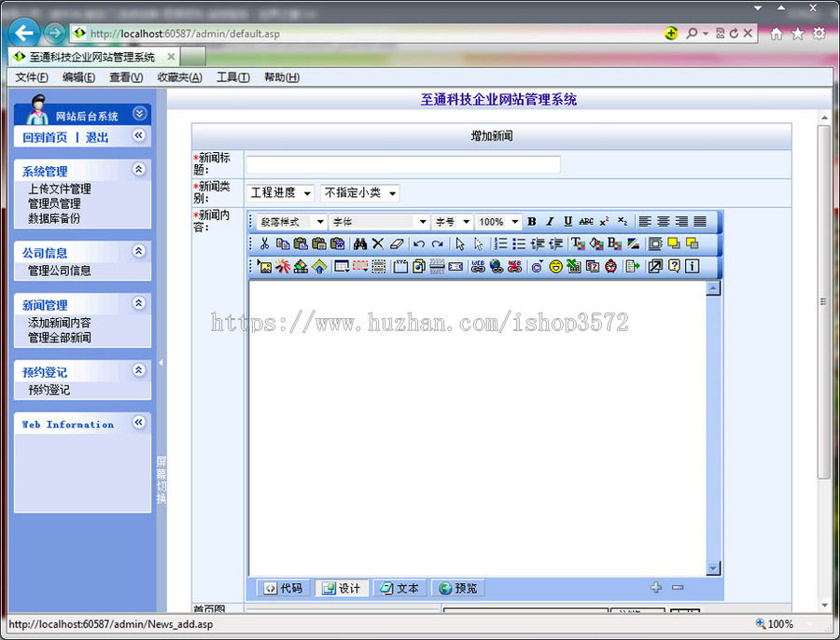840x640 pixels.
Task: Insert an emoticon smiley
Action: [x=555, y=266]
